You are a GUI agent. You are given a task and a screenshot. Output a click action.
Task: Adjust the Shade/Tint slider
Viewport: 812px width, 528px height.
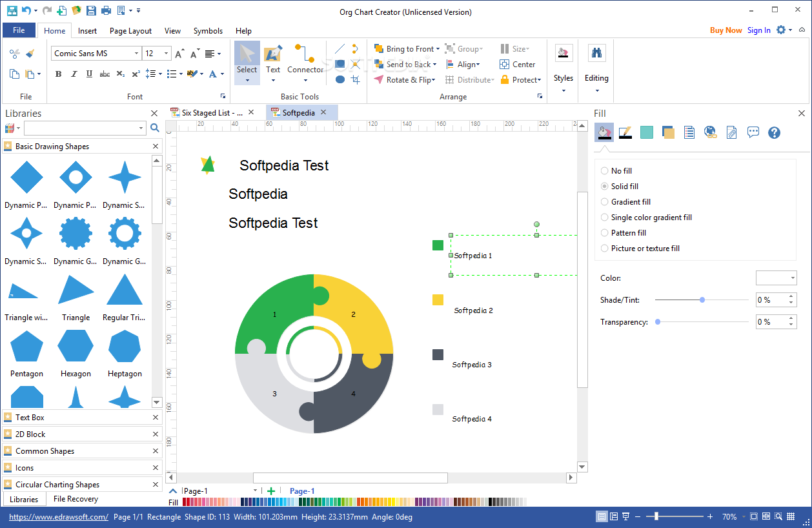702,300
